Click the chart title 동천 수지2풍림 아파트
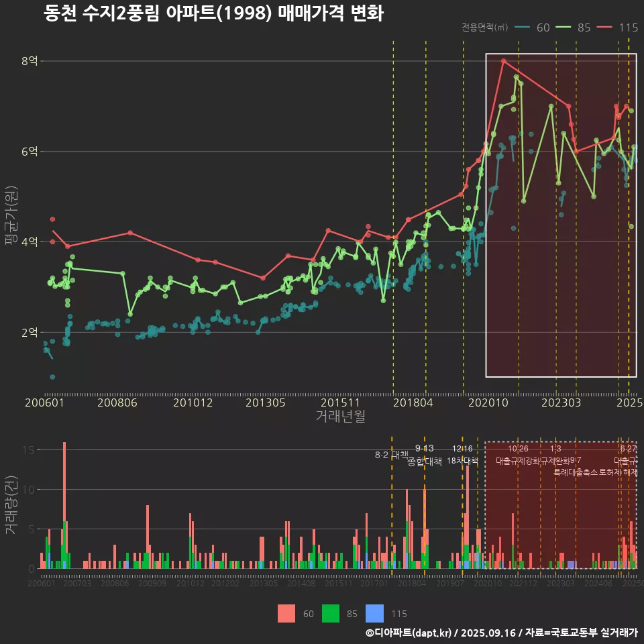 pyautogui.click(x=213, y=13)
